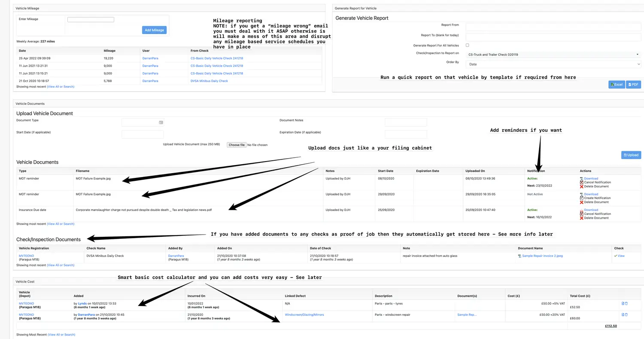The height and width of the screenshot is (339, 644).
Task: Click alarm clock icon to create notification
Action: 582,198
